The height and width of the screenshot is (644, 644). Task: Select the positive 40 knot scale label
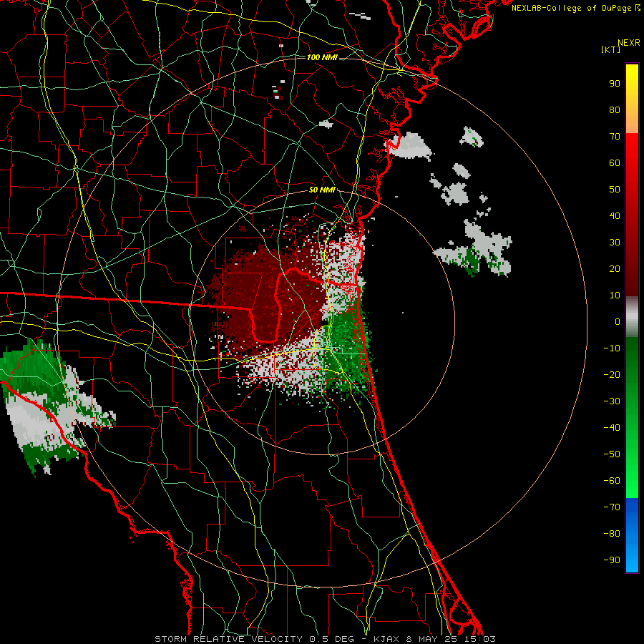point(615,215)
